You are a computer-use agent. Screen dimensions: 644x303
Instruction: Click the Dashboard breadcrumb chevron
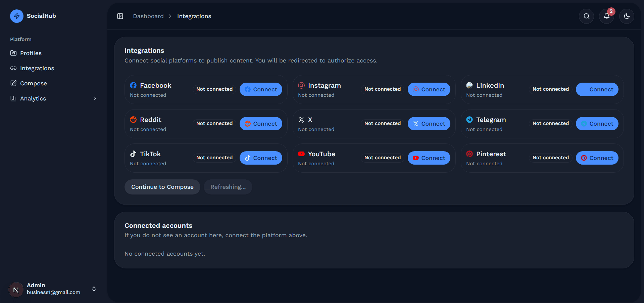170,16
